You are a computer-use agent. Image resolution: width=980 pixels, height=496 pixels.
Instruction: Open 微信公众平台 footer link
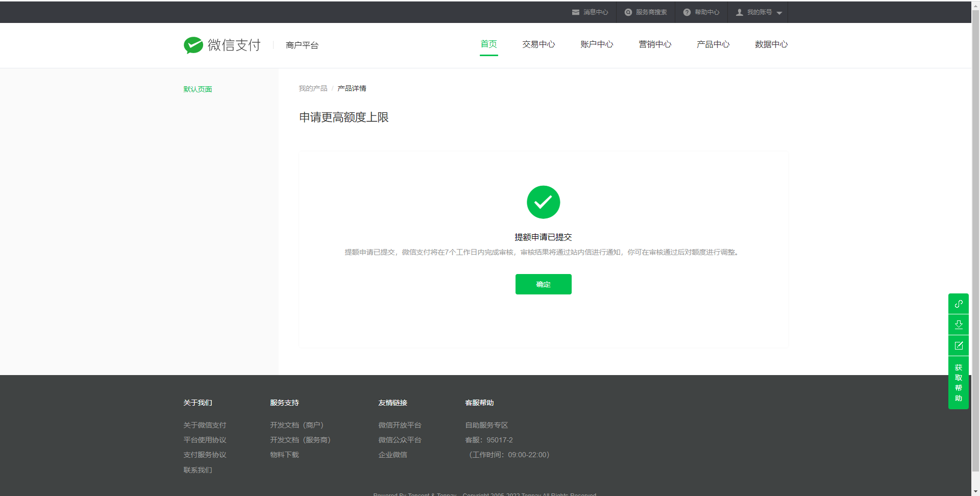[x=400, y=440]
